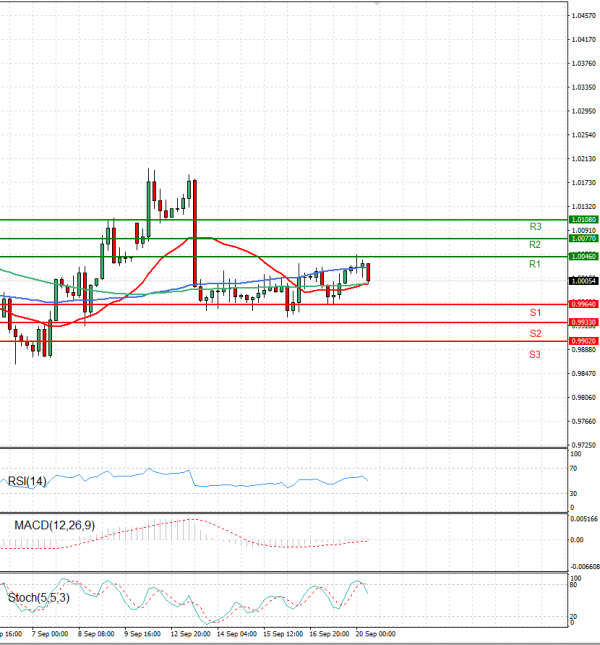Click the S1 support label
Screen dimensions: 600x645
pyautogui.click(x=535, y=313)
